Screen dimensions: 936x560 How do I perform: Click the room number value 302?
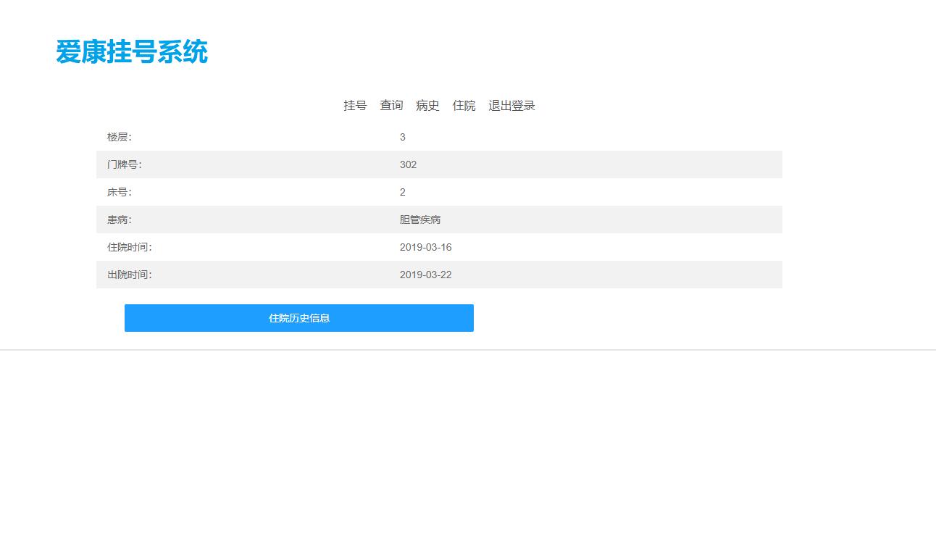[408, 164]
